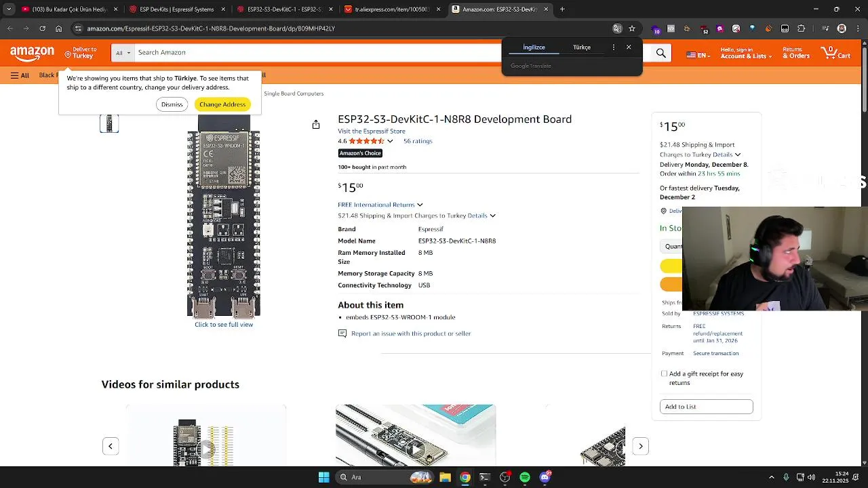Screen dimensions: 868x488
Task: Click Report an issue with this product
Action: pyautogui.click(x=411, y=333)
